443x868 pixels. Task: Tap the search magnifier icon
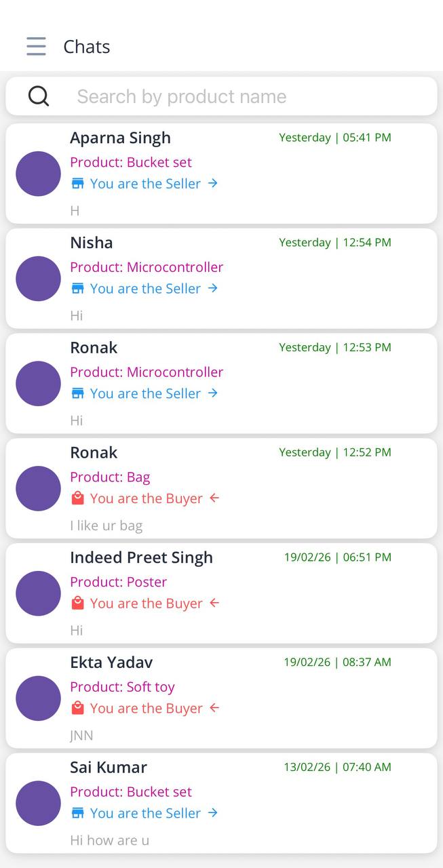tap(39, 96)
